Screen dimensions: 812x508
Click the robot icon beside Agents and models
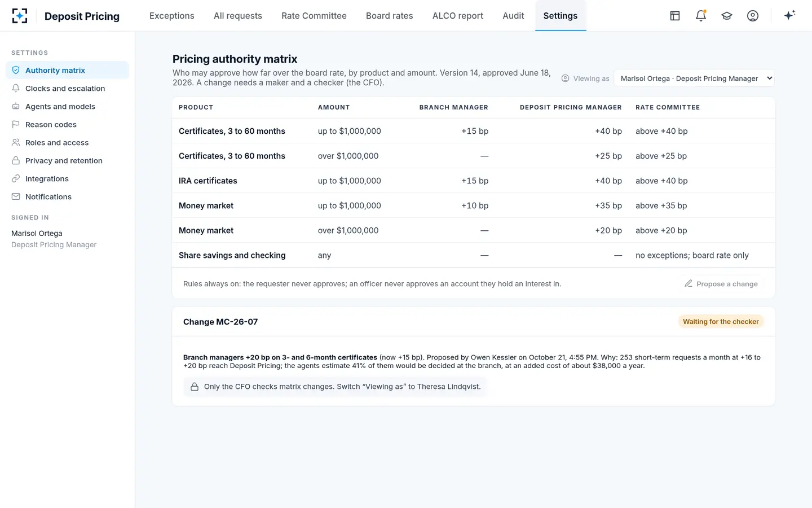click(x=16, y=107)
